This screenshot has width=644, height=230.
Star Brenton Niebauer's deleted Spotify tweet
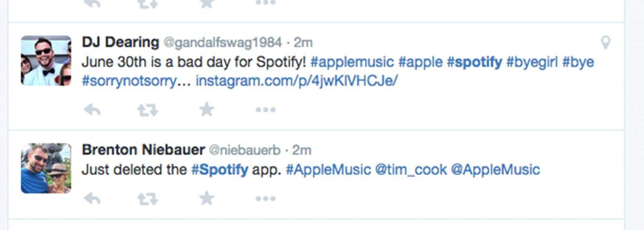[206, 198]
